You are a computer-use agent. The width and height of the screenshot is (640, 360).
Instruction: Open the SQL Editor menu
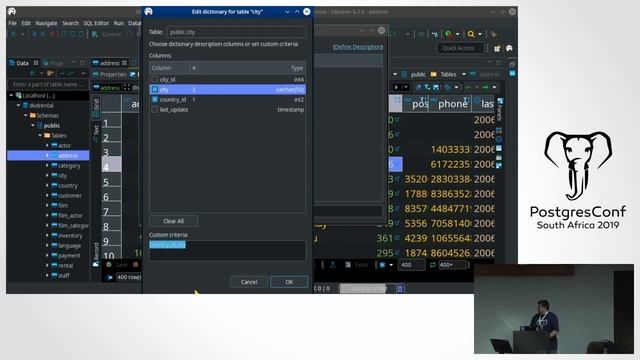click(96, 23)
